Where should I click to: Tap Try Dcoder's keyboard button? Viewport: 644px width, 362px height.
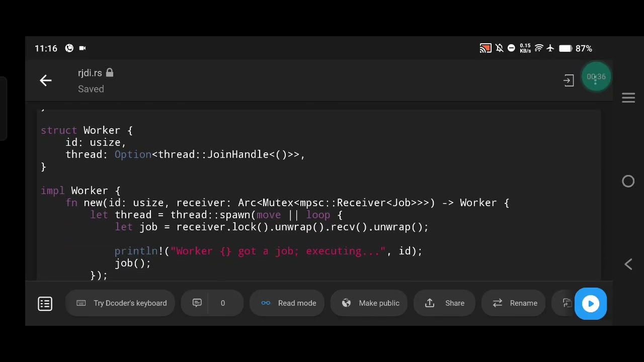coord(120,303)
